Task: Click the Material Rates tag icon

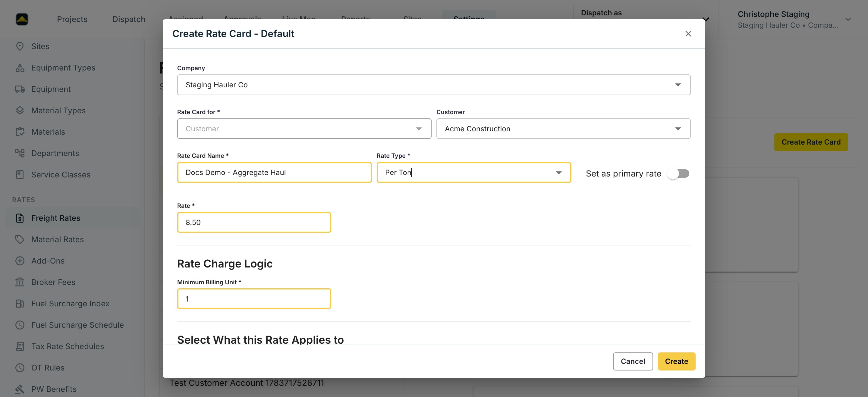Action: pyautogui.click(x=20, y=239)
